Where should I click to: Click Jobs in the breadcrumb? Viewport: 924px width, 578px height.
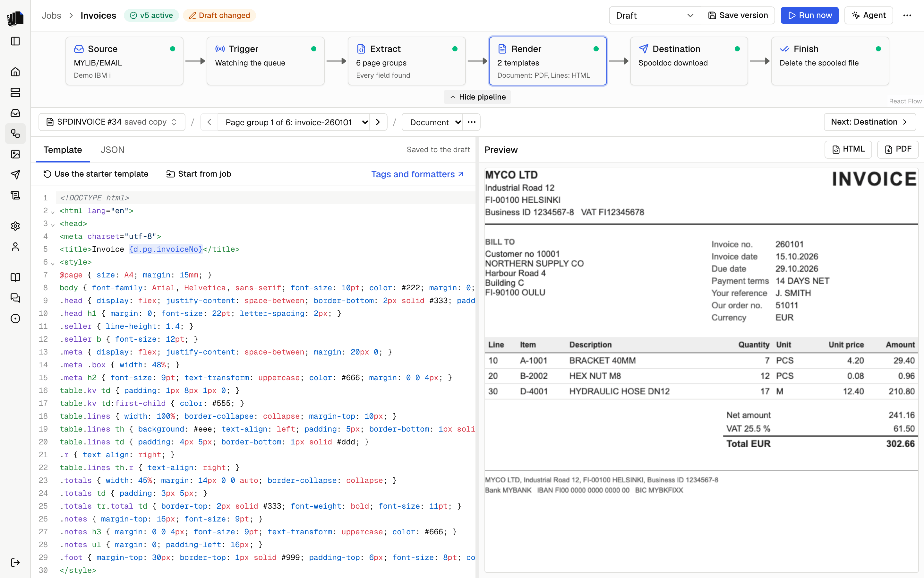[x=51, y=15]
